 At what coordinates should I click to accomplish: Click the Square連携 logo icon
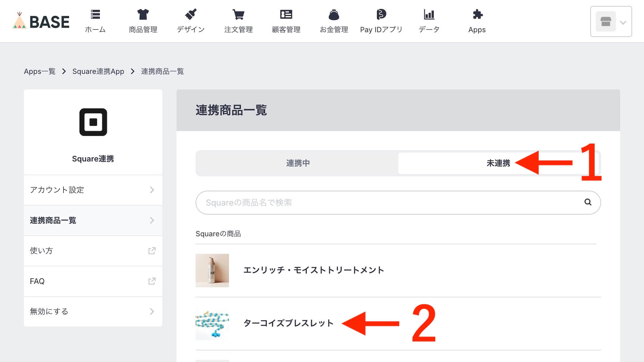(93, 122)
